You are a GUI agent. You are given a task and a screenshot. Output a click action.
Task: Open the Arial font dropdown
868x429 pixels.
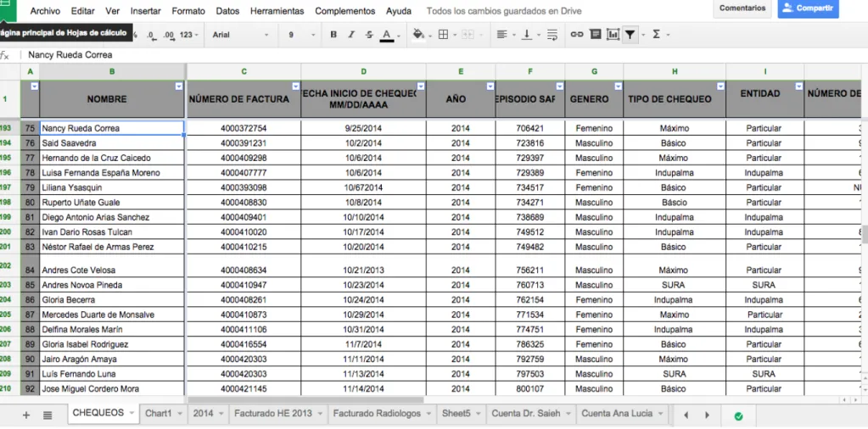(x=241, y=34)
